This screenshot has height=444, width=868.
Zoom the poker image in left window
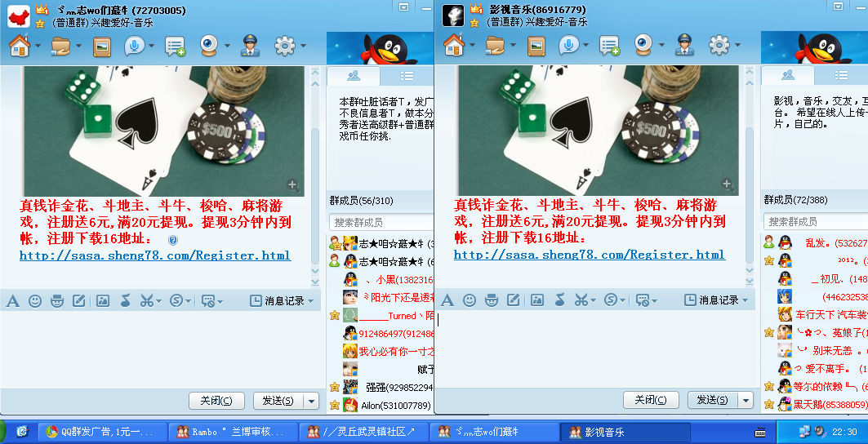[x=293, y=185]
